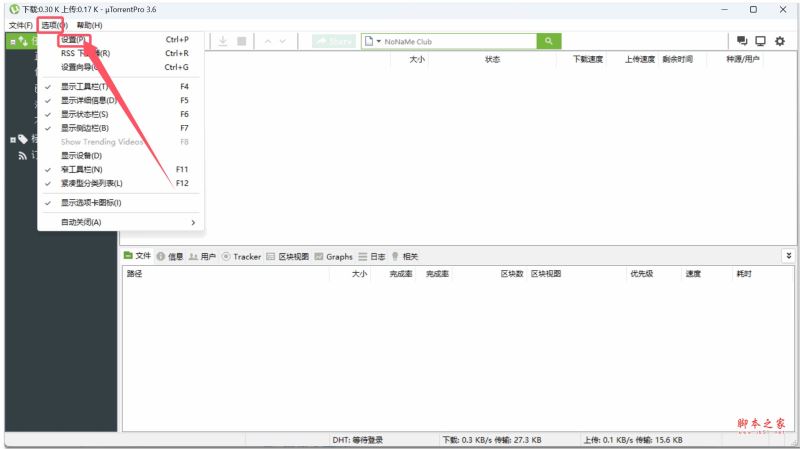Expand the labels tag tree node
800x449 pixels.
point(13,139)
